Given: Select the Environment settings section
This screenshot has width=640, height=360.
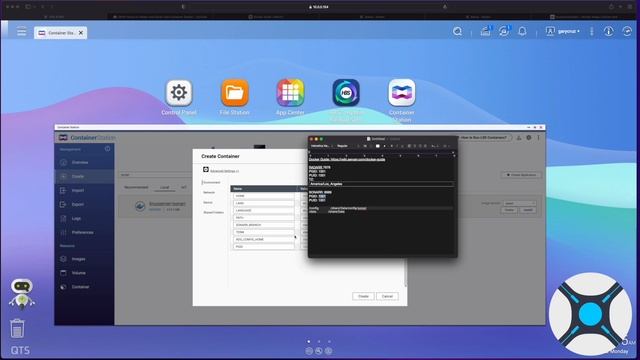Looking at the screenshot, I should point(211,182).
